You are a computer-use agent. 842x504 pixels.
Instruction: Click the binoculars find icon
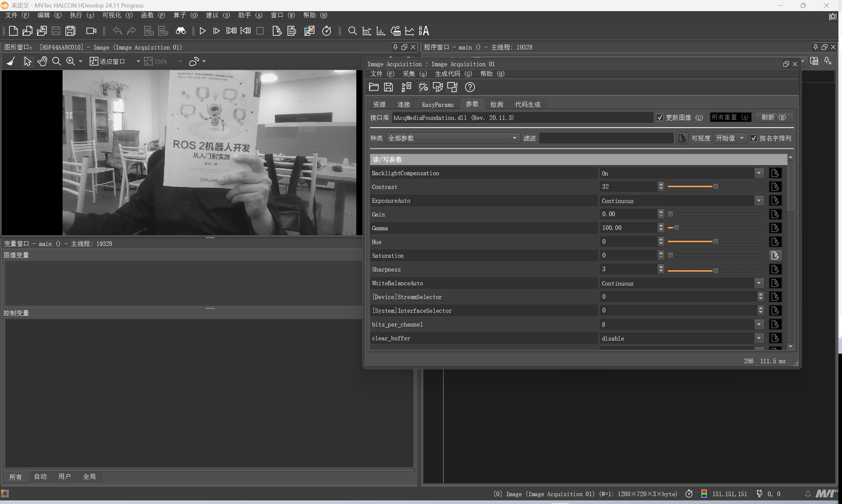[x=180, y=31]
